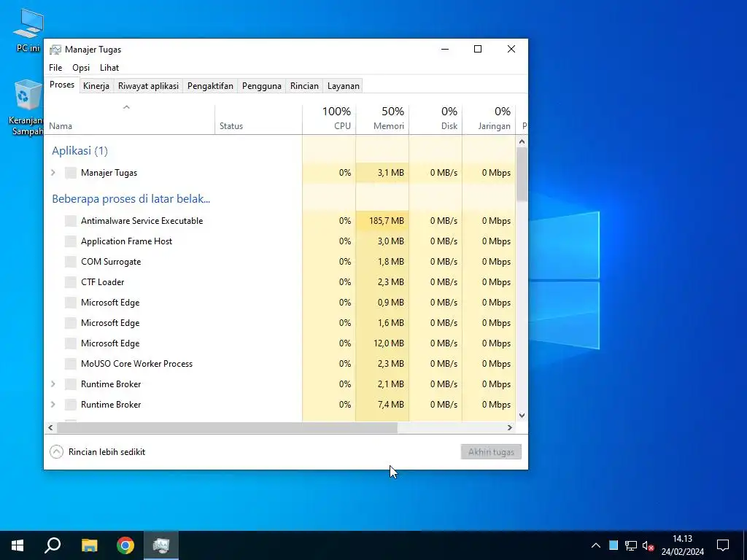Click Antimalware Service Executable process icon

coord(71,221)
